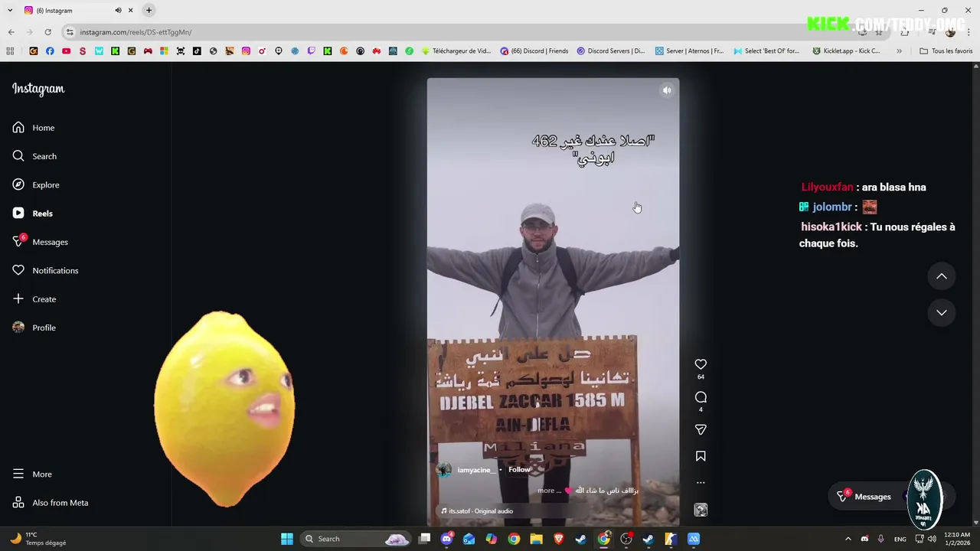Open the Search panel in Instagram sidebar

34,156
